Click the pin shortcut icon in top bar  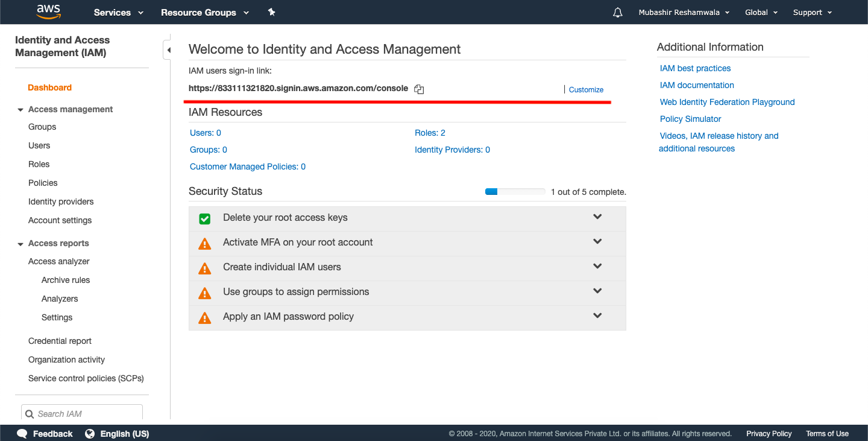271,12
